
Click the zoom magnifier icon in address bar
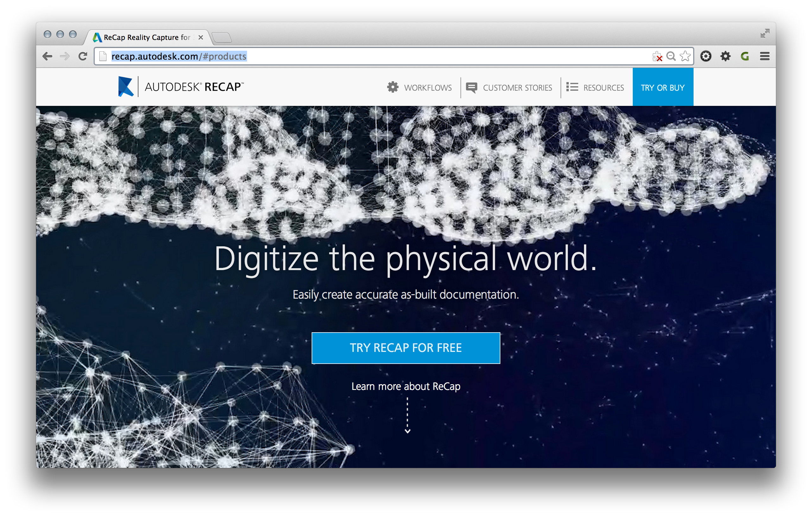671,56
